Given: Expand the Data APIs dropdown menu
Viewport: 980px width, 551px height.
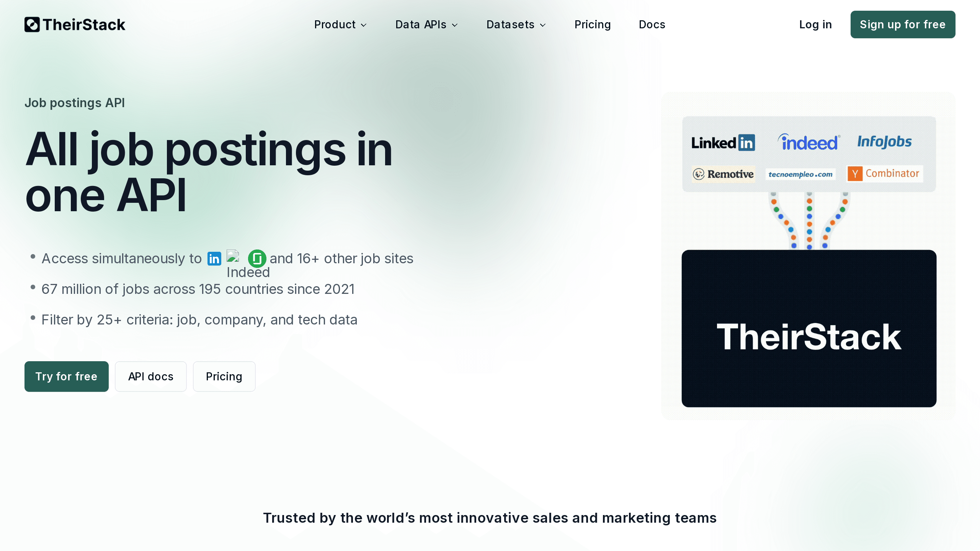Looking at the screenshot, I should coord(426,24).
